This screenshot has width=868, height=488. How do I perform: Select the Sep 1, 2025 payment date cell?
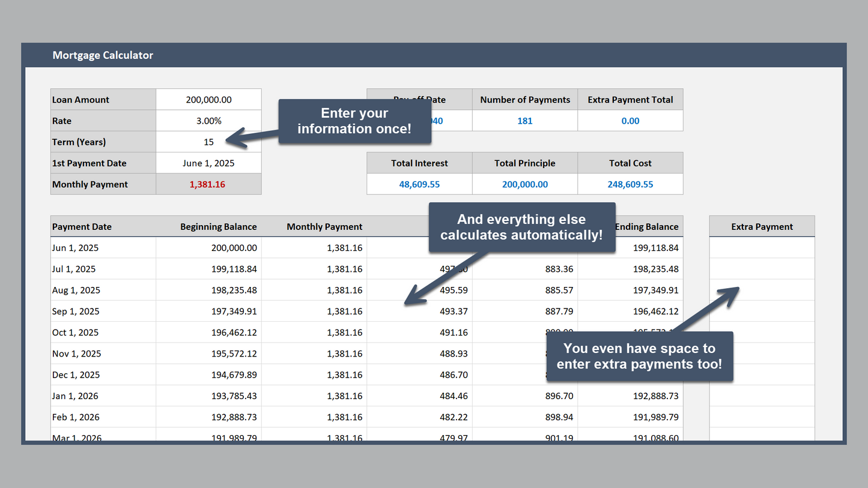point(103,312)
